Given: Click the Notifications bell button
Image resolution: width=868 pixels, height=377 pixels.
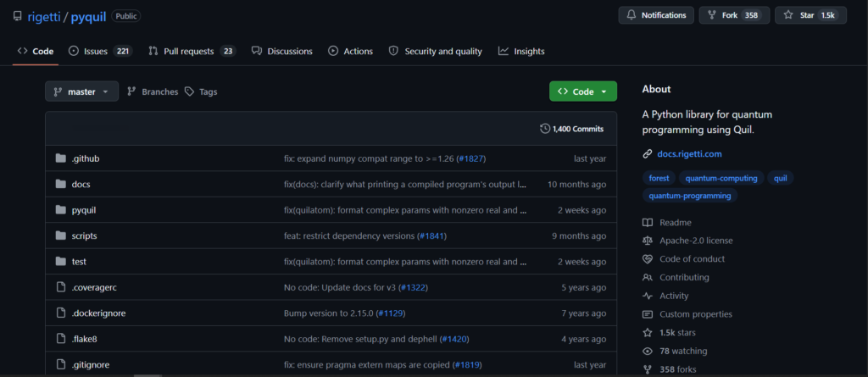Looking at the screenshot, I should 656,15.
